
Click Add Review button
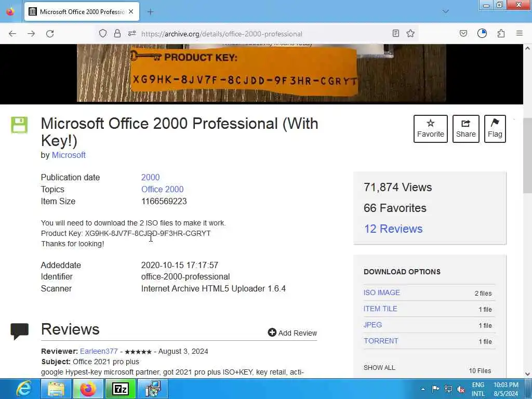292,333
